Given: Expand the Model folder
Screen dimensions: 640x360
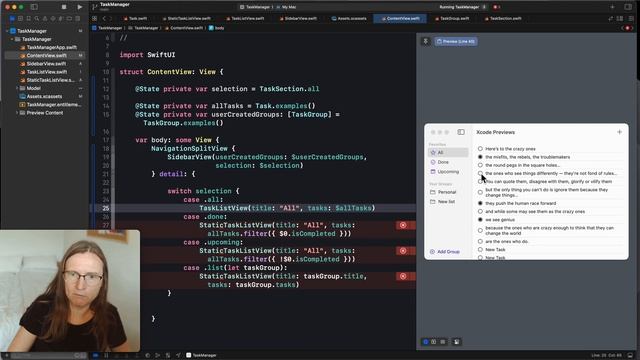Looking at the screenshot, I should 17,88.
